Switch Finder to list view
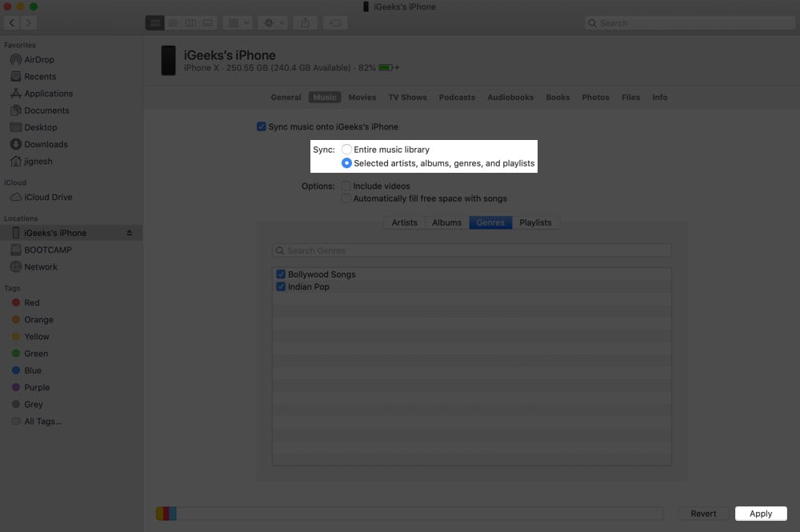Viewport: 800px width, 532px height. pyautogui.click(x=173, y=23)
